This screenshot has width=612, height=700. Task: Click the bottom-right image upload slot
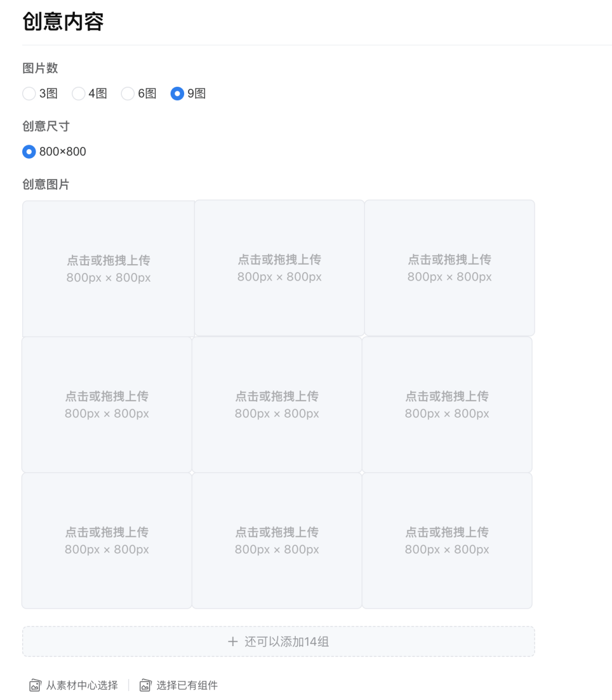[447, 541]
